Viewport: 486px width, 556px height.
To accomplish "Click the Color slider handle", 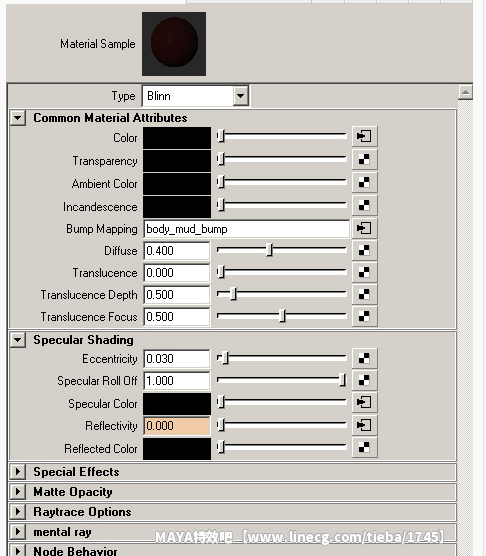I will pos(221,136).
